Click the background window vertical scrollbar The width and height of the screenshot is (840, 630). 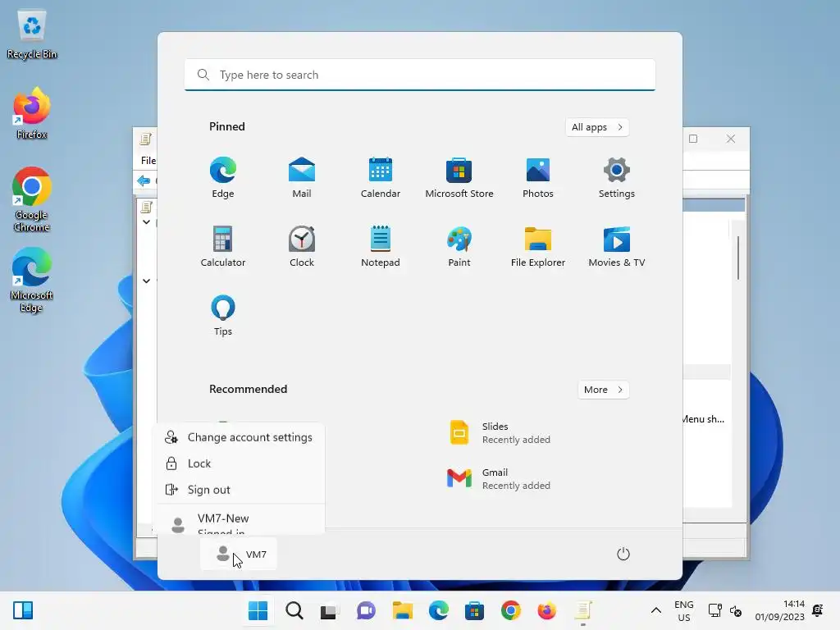738,258
